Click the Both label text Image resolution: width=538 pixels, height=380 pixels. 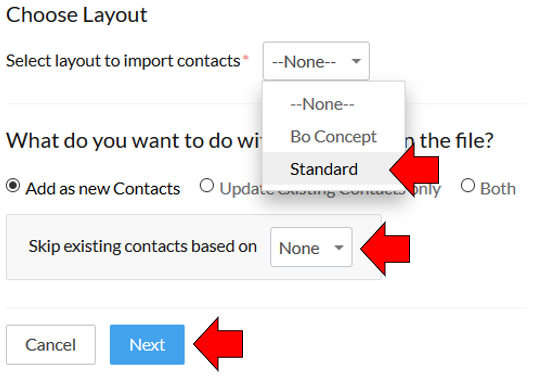point(498,189)
